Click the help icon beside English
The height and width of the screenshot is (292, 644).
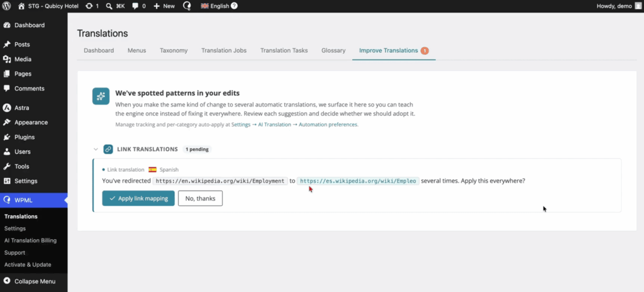pos(234,6)
